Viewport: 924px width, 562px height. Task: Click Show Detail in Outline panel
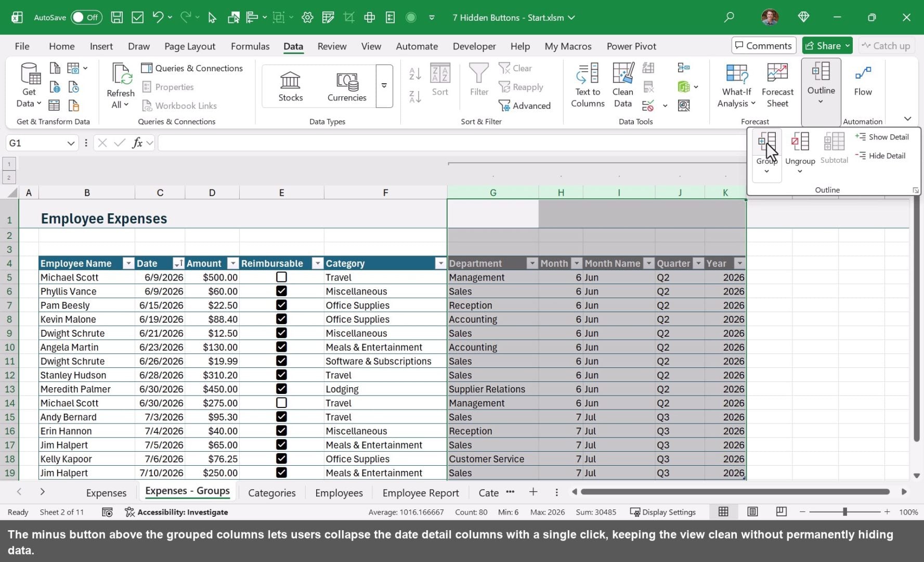882,137
